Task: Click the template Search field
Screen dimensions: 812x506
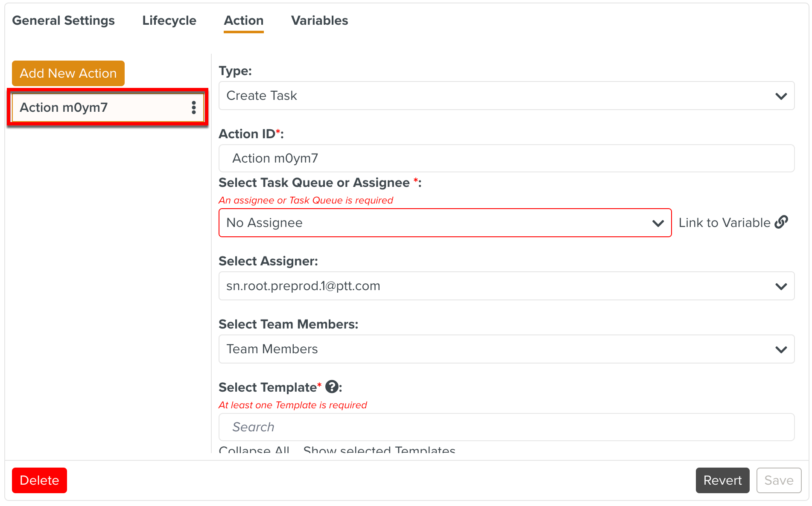Action: pos(506,427)
